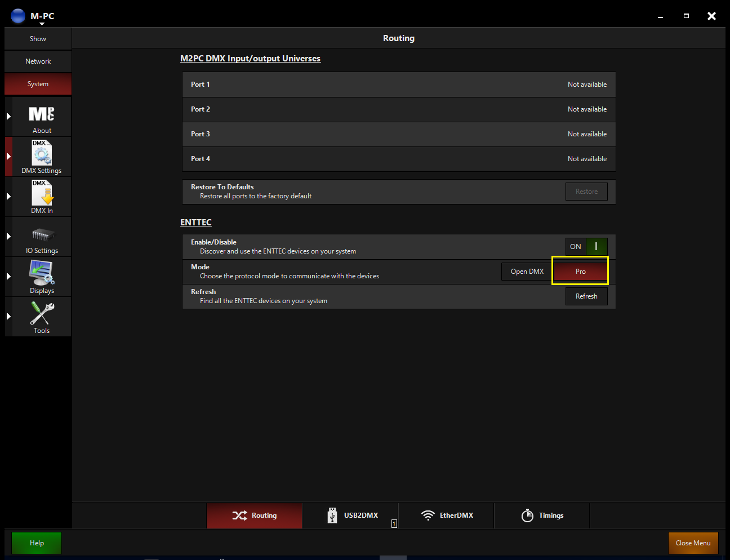Open the Displays monitor icon

42,273
